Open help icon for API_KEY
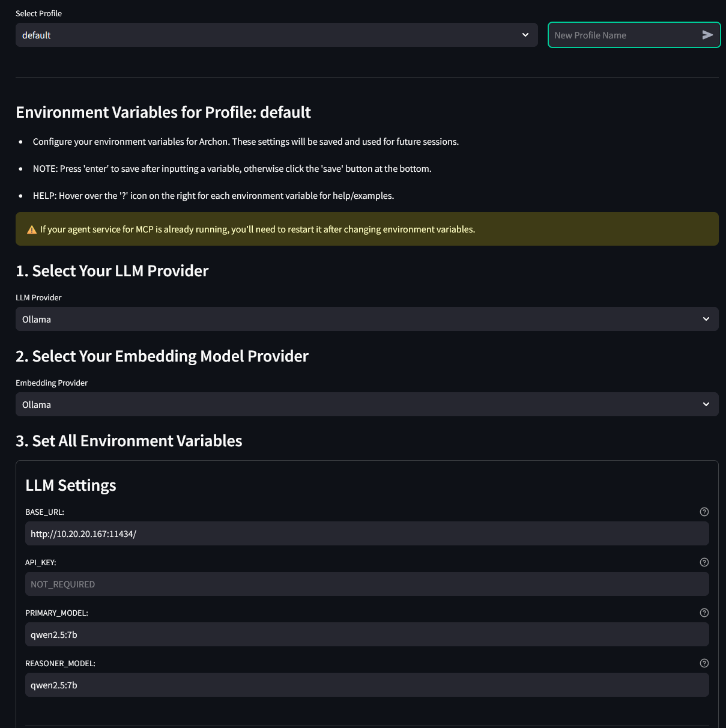The height and width of the screenshot is (728, 726). point(704,562)
